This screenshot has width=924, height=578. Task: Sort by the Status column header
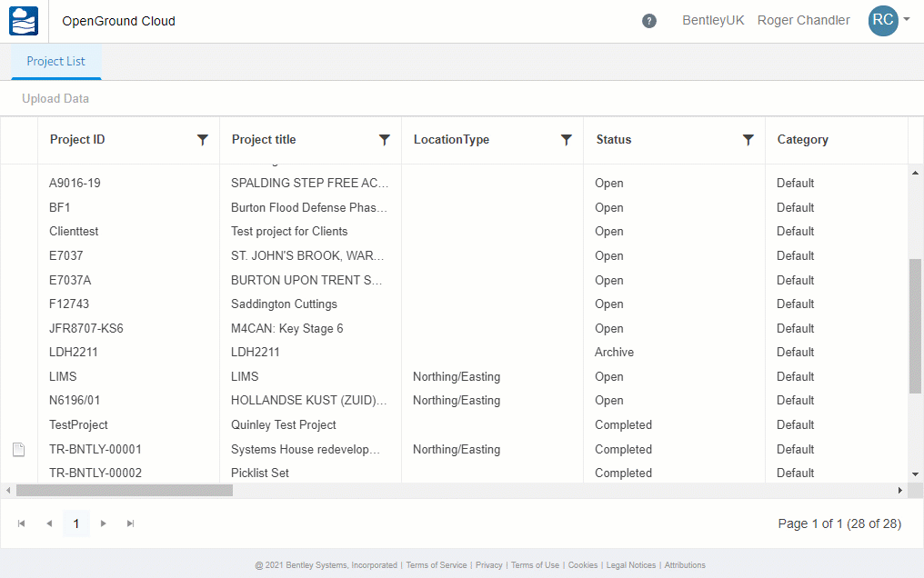614,139
